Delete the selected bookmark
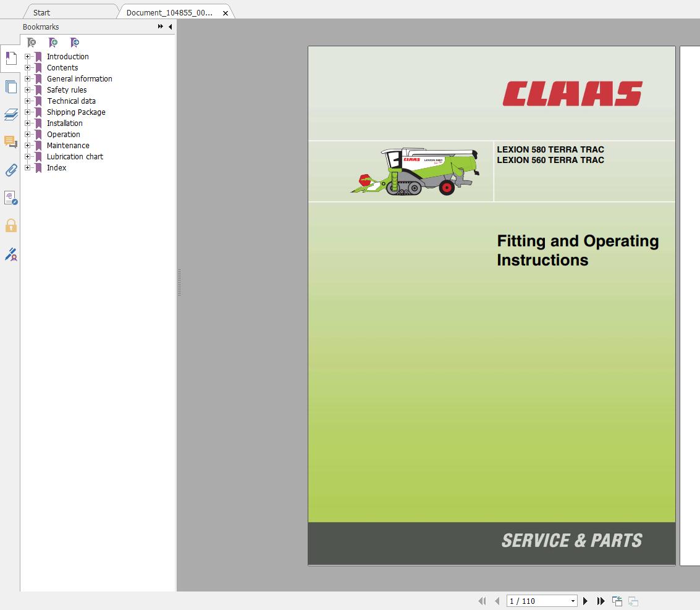 (x=32, y=42)
